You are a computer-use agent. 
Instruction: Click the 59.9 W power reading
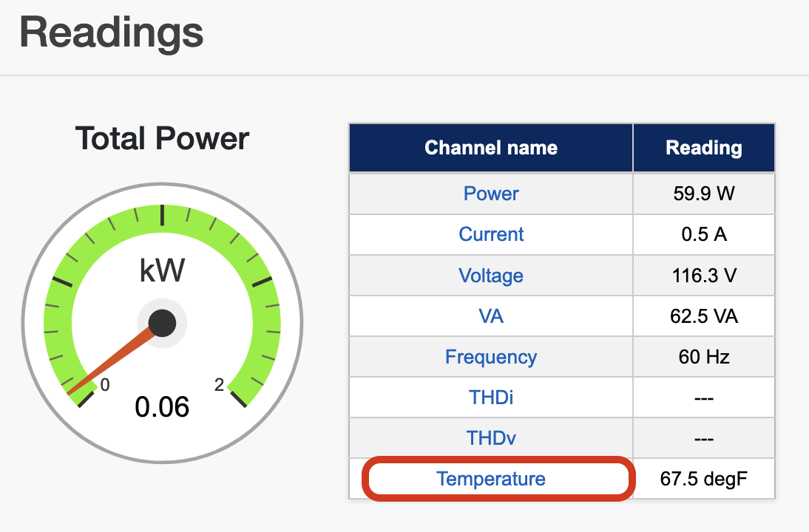[x=703, y=194]
